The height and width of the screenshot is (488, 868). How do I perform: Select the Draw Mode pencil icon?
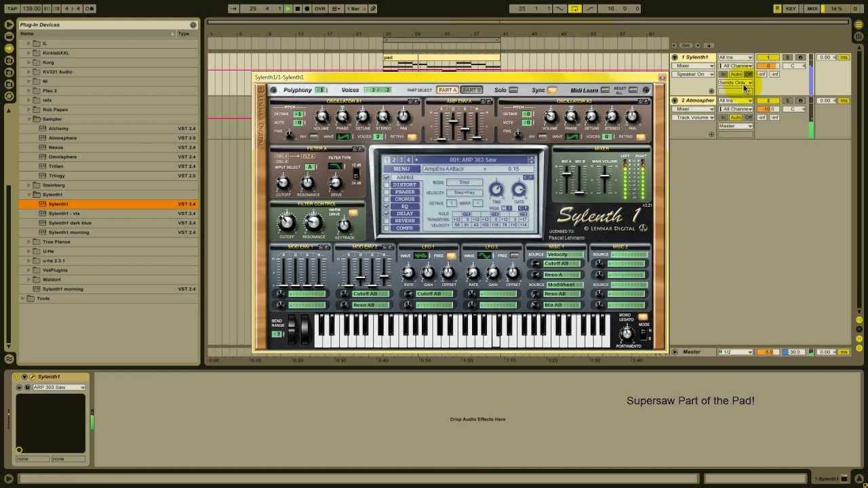(x=373, y=9)
